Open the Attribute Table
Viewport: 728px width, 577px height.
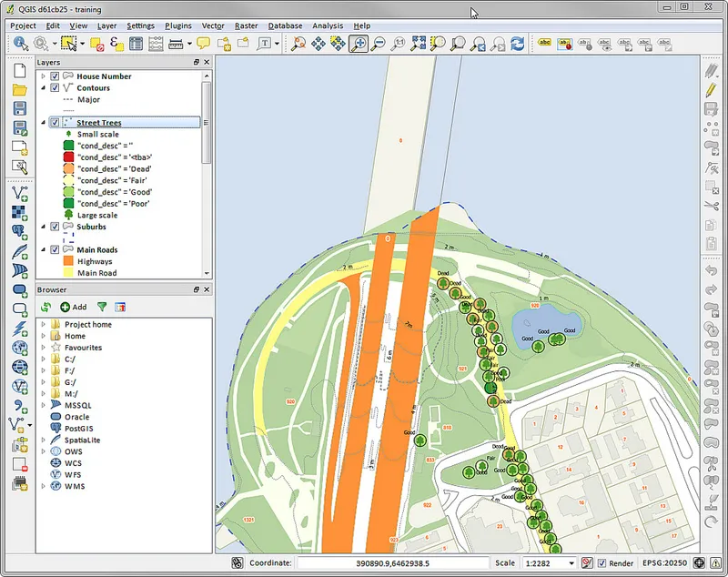point(136,43)
